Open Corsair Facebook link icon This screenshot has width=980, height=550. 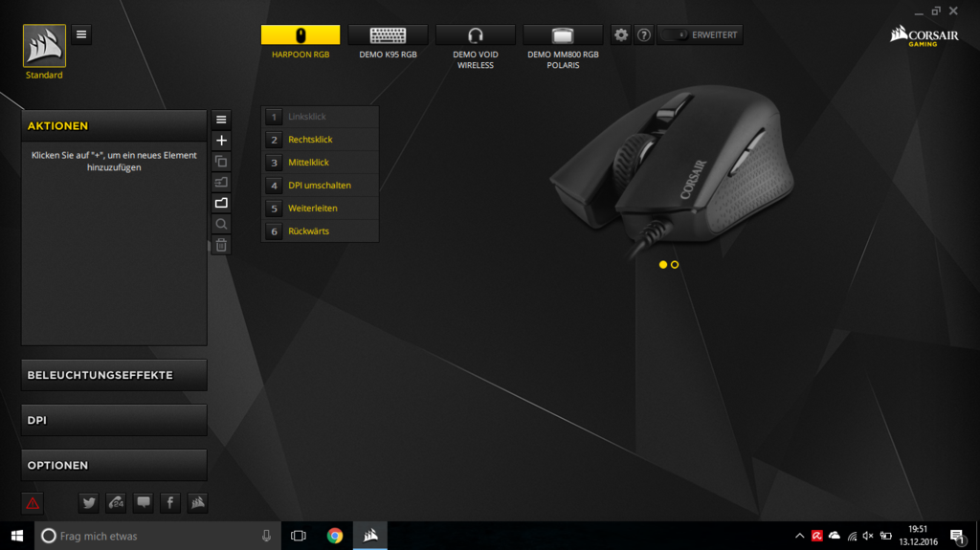170,502
